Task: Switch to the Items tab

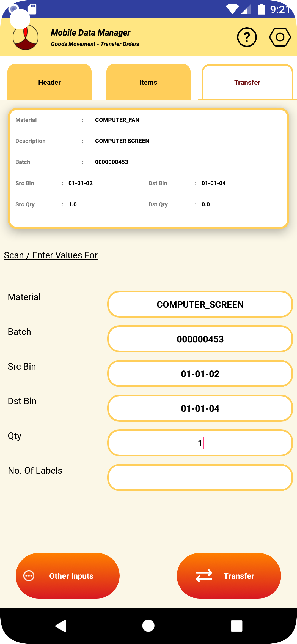Action: (148, 82)
